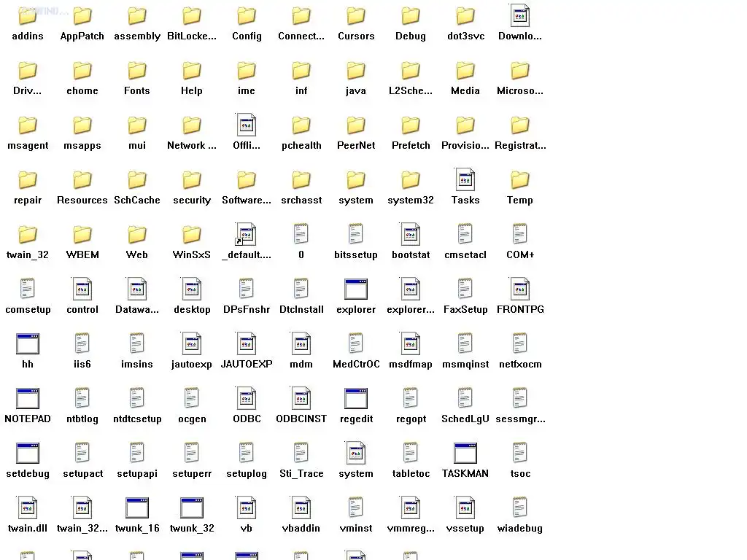Viewport: 747px width, 560px height.
Task: Select the Debug folder icon
Action: coord(411,16)
